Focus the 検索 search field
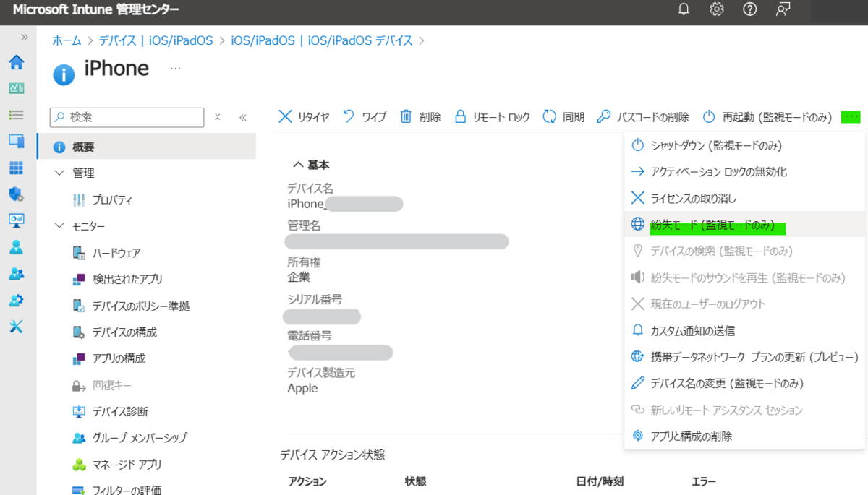This screenshot has height=495, width=868. (127, 117)
